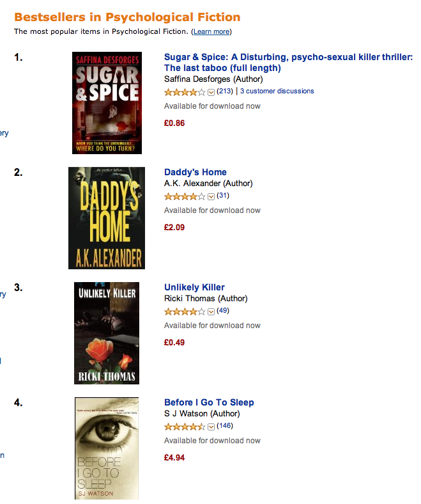View the 3 customer discussions link
Screen dimensions: 421x504
pyautogui.click(x=277, y=91)
